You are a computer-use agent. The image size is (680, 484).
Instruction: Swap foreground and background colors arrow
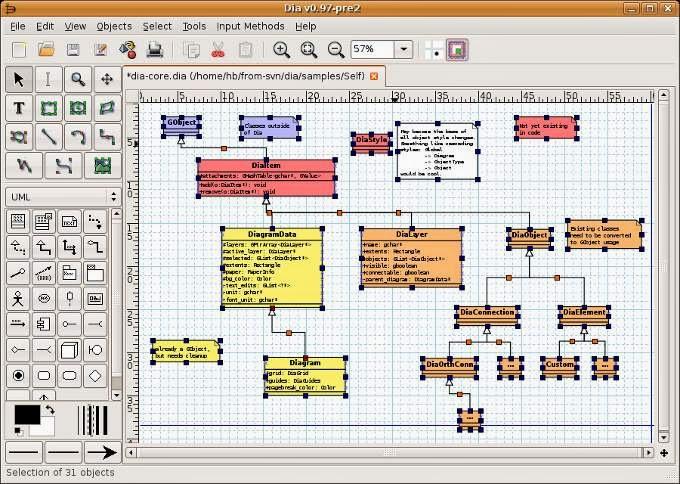pyautogui.click(x=50, y=410)
